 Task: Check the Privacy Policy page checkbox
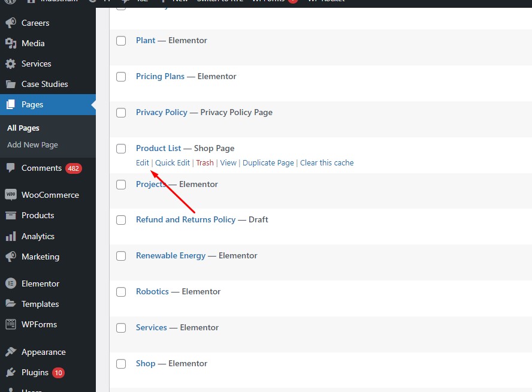(121, 113)
